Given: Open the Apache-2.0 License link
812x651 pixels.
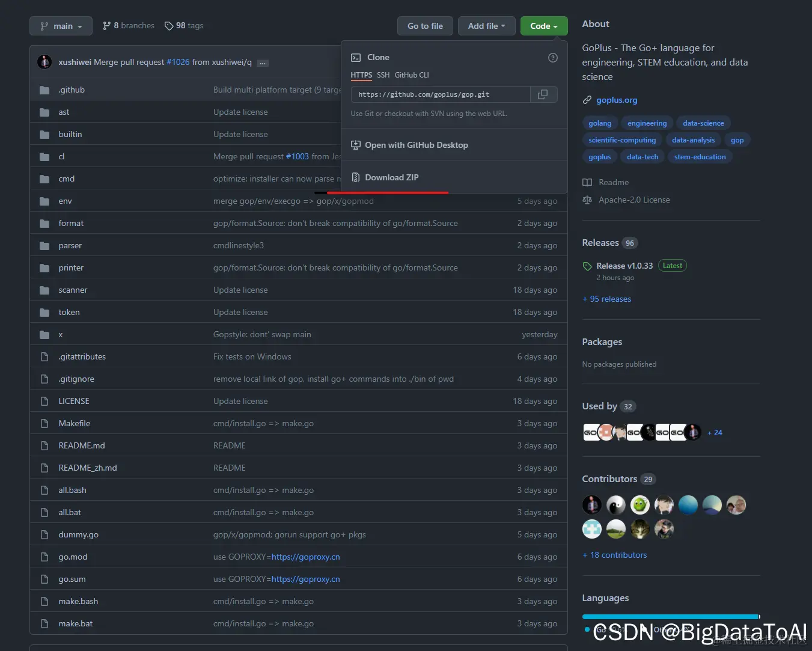Looking at the screenshot, I should [x=634, y=200].
